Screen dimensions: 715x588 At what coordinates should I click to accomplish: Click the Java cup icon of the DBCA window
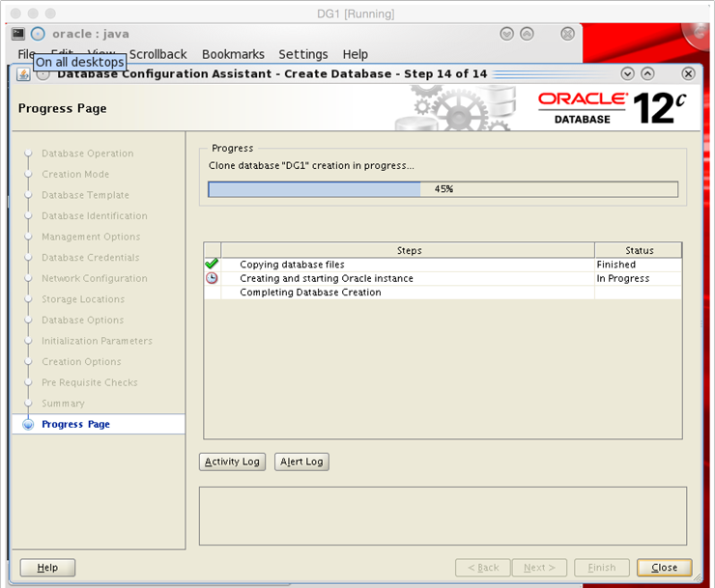click(23, 73)
